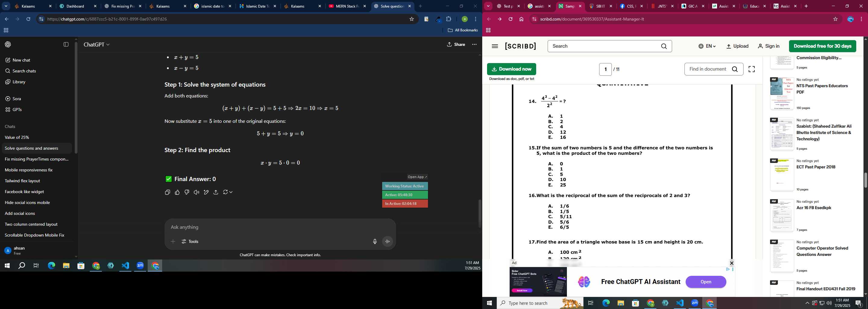
Task: Click the plus attach icon in the prompt box
Action: [173, 241]
